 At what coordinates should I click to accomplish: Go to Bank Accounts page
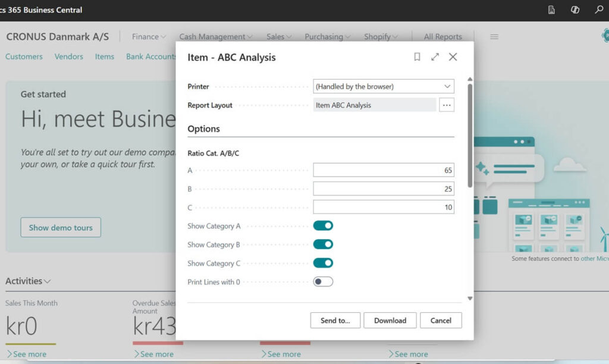(150, 57)
